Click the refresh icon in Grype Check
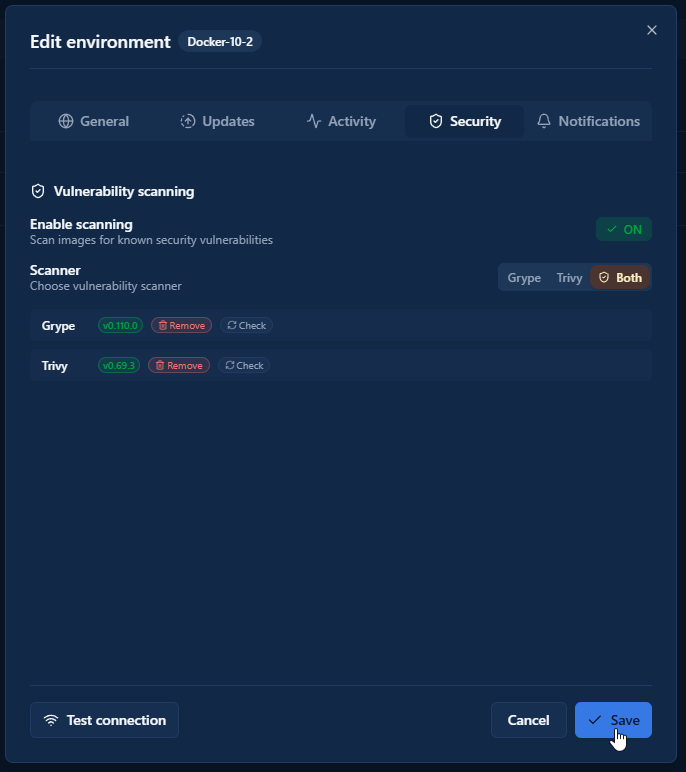686x772 pixels. point(231,325)
